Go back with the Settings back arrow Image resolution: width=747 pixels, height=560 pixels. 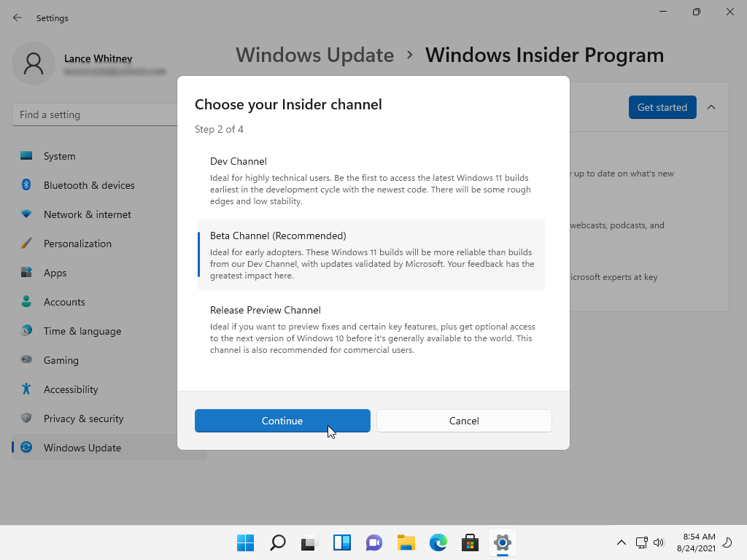[x=18, y=17]
